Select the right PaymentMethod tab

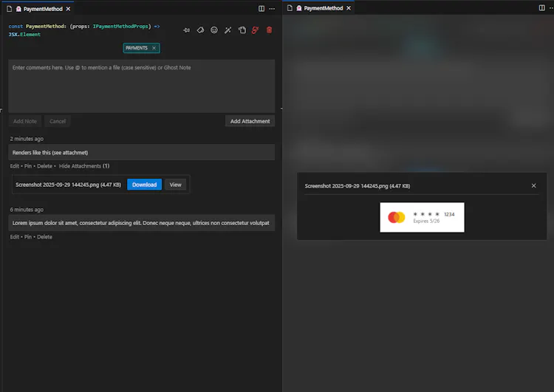(320, 8)
